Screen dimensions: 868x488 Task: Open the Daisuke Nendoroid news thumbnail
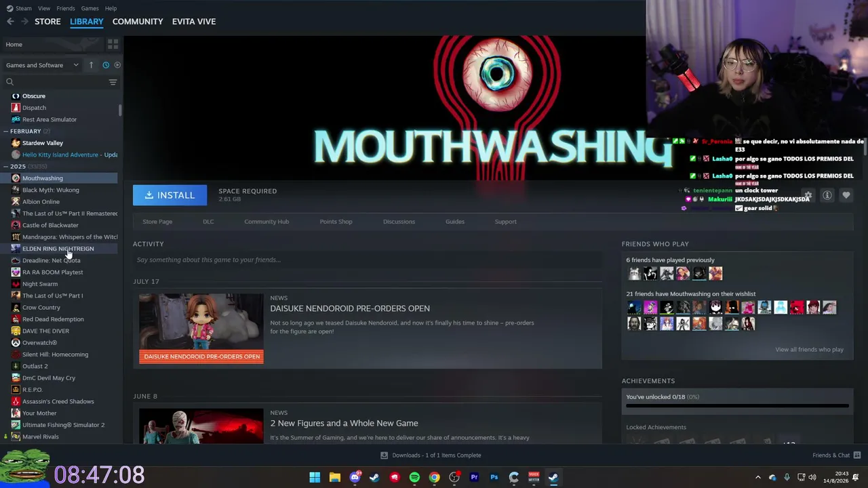point(201,329)
